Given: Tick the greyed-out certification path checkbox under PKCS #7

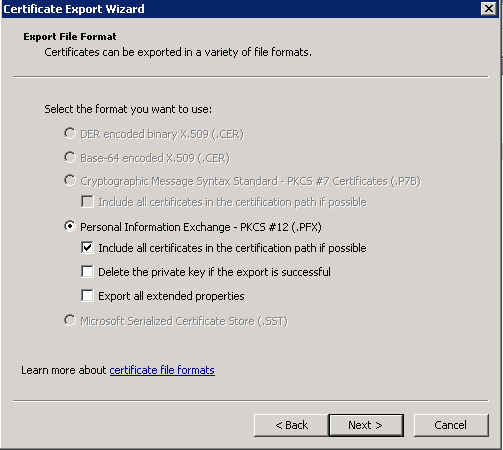Looking at the screenshot, I should coord(87,202).
